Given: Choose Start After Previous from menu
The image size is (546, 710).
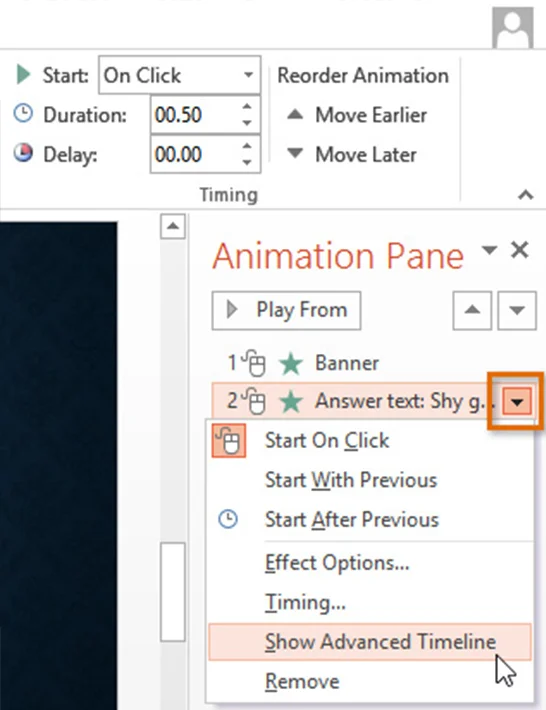Looking at the screenshot, I should point(369,519).
